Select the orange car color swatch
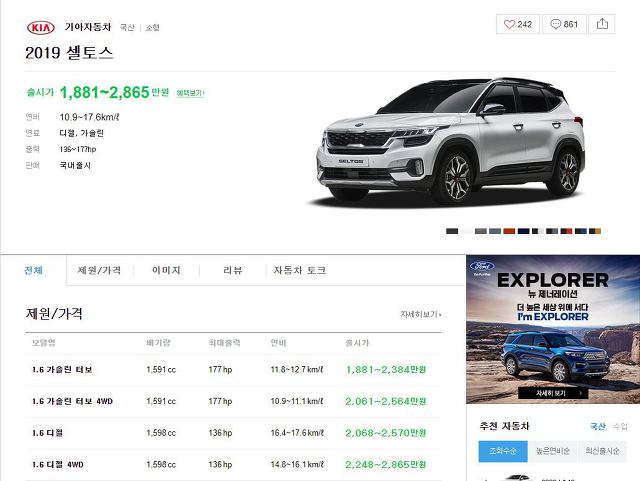The height and width of the screenshot is (481, 640). tap(509, 231)
